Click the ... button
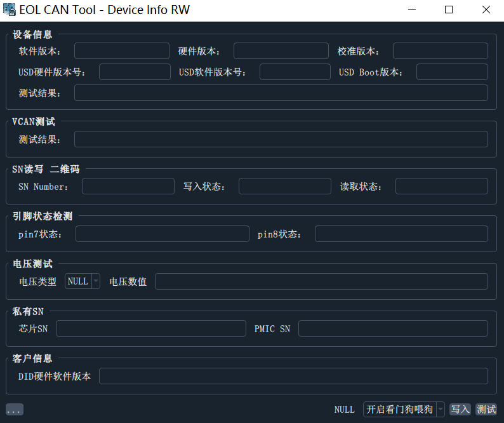This screenshot has width=504, height=423. click(x=15, y=410)
